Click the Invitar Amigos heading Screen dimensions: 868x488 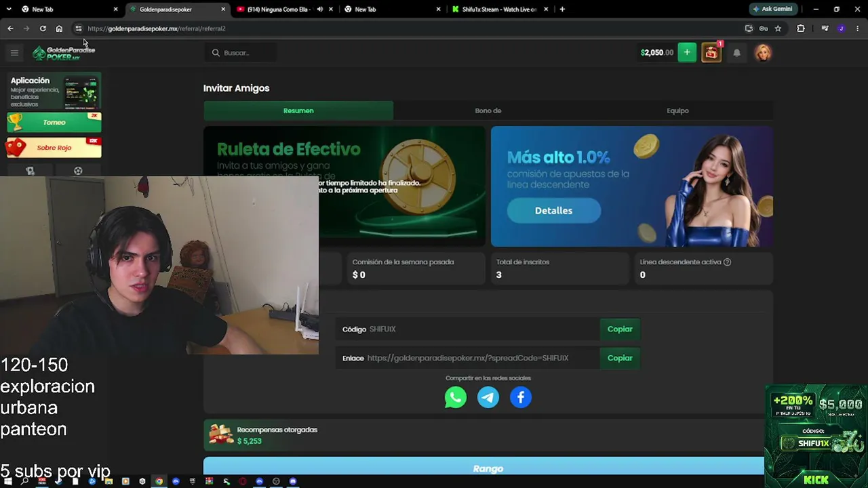point(236,88)
